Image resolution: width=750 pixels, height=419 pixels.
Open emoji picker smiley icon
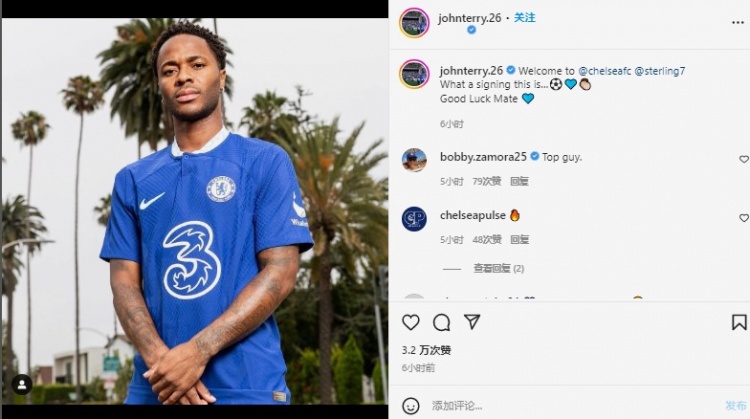click(x=410, y=406)
